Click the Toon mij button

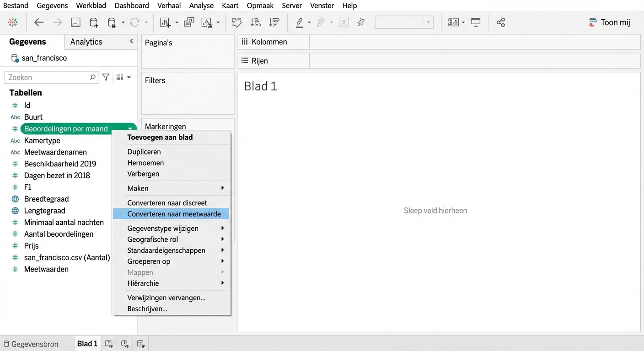point(610,22)
